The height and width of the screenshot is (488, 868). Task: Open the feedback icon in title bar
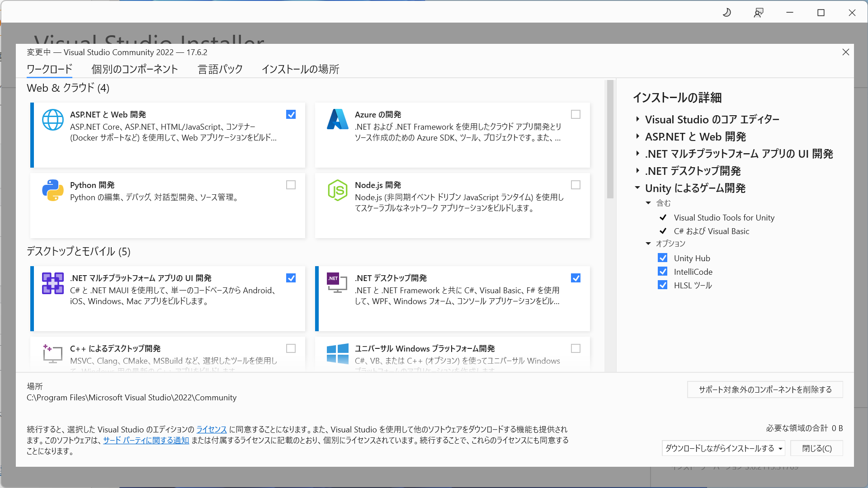tap(759, 13)
